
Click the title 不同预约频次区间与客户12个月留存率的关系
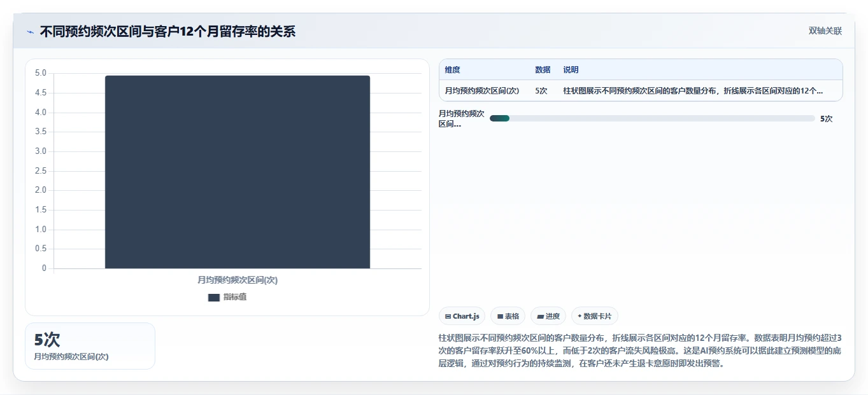point(167,31)
